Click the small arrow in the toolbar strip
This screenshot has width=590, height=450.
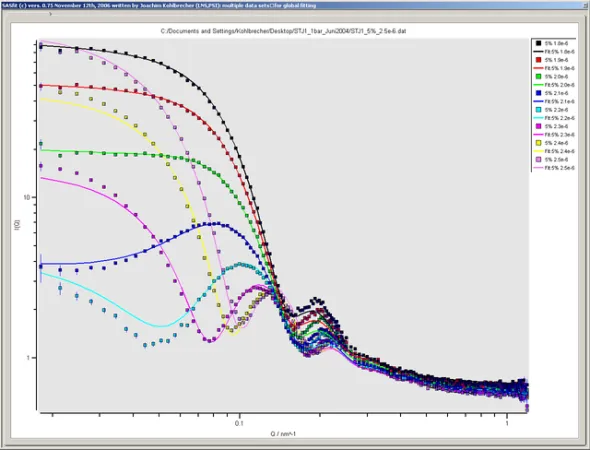point(50,14)
